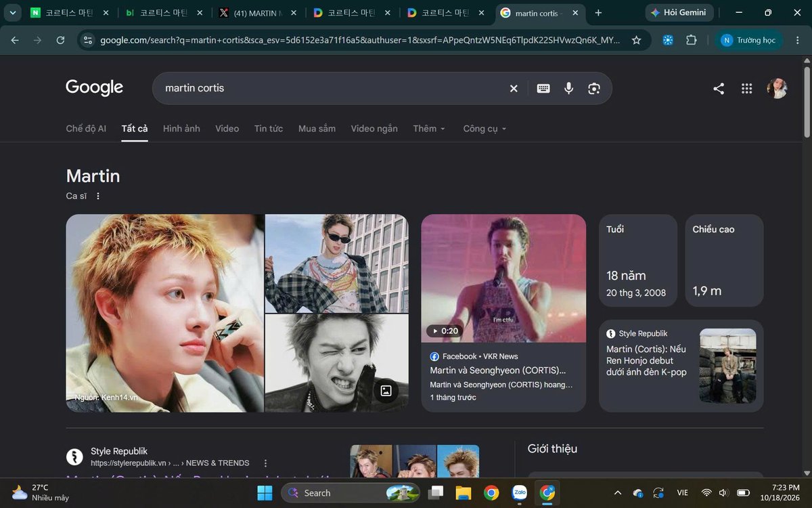Screen dimensions: 812x508
Task: Open a new browser tab
Action: [x=598, y=13]
